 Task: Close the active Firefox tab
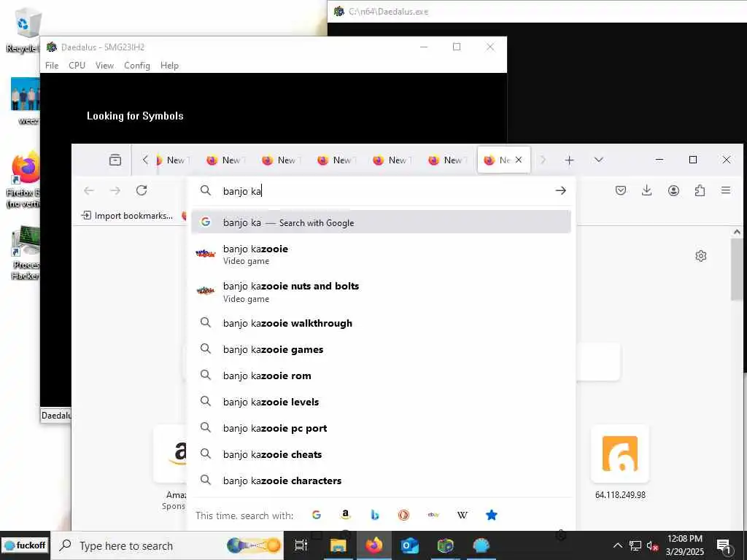[519, 160]
